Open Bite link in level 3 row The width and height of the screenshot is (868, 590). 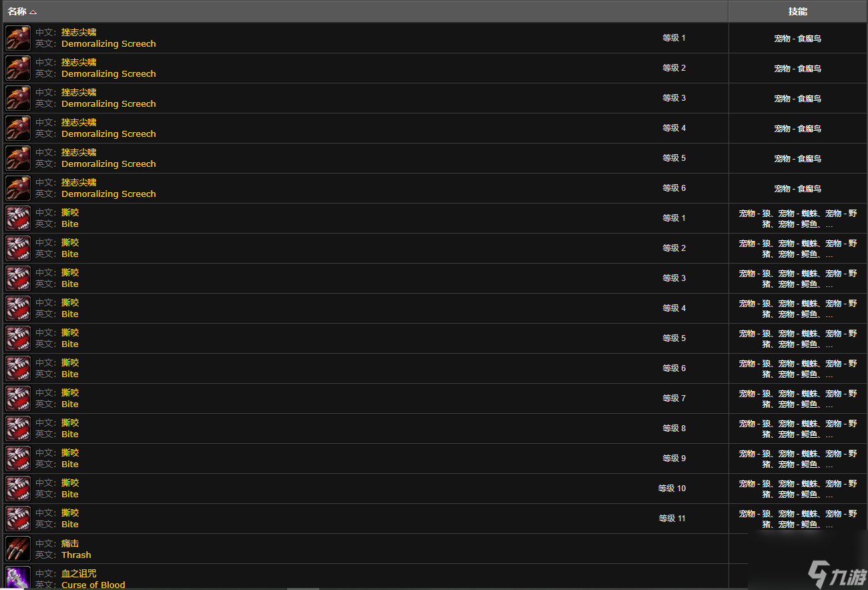[x=70, y=284]
